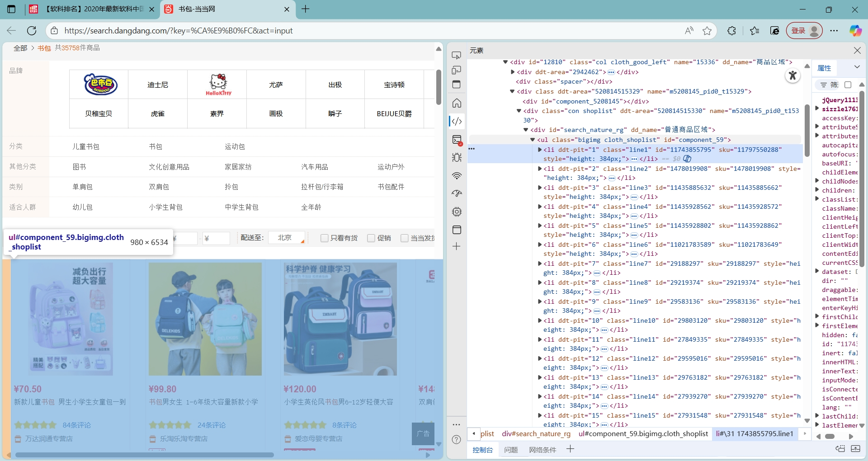This screenshot has height=461, width=868.
Task: Expand the li ddt-pit="5" line5 node
Action: pyautogui.click(x=540, y=226)
